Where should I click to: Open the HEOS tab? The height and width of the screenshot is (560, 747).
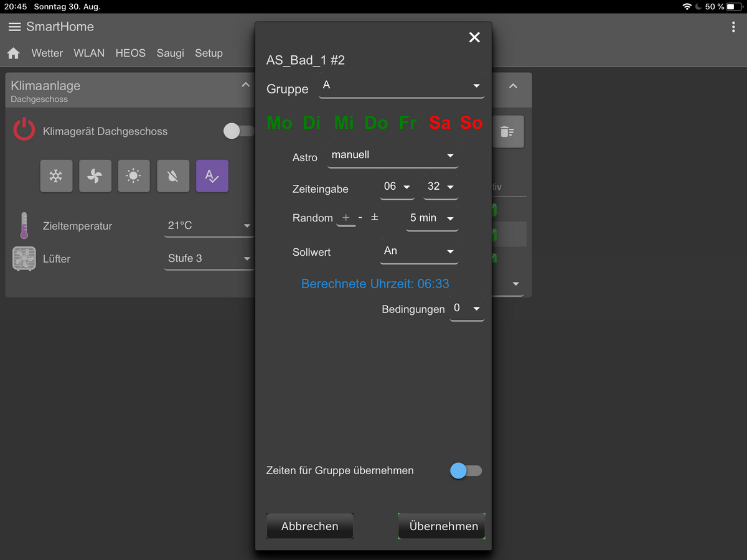coord(131,54)
